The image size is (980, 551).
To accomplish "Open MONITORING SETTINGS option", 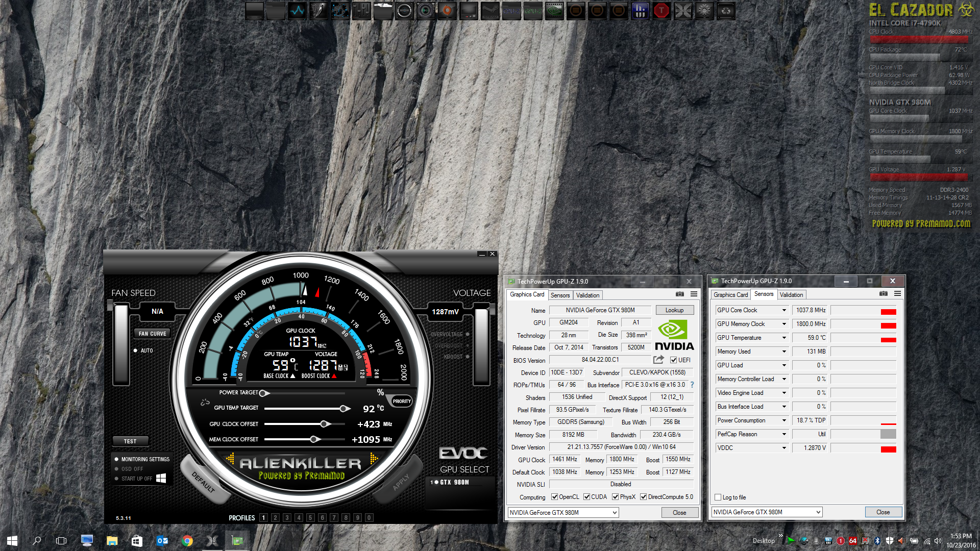I will pyautogui.click(x=142, y=459).
